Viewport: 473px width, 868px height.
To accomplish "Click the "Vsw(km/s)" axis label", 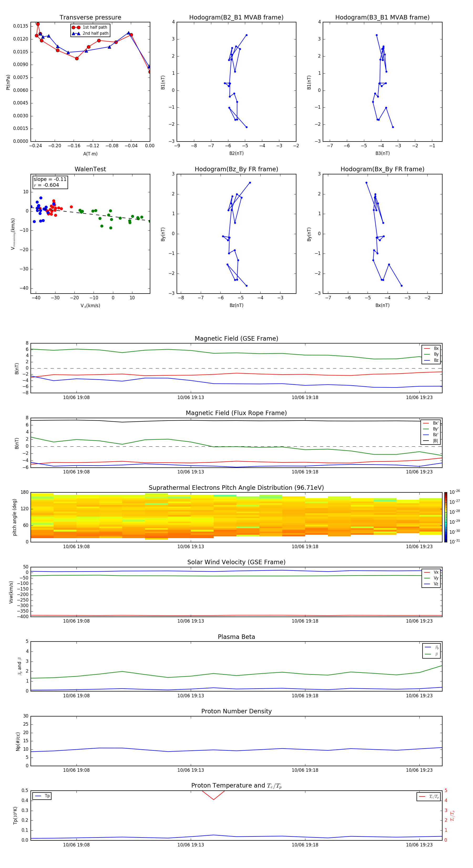I will 11,592.
